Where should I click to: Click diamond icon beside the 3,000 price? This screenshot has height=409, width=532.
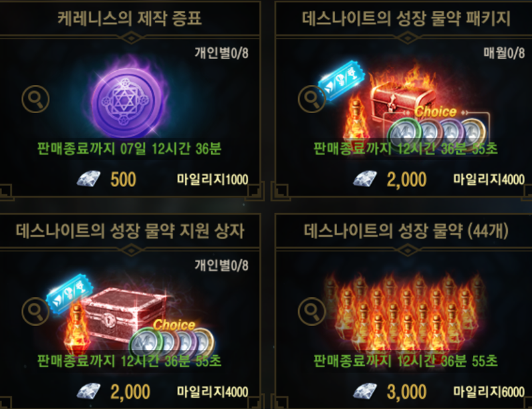(x=364, y=391)
